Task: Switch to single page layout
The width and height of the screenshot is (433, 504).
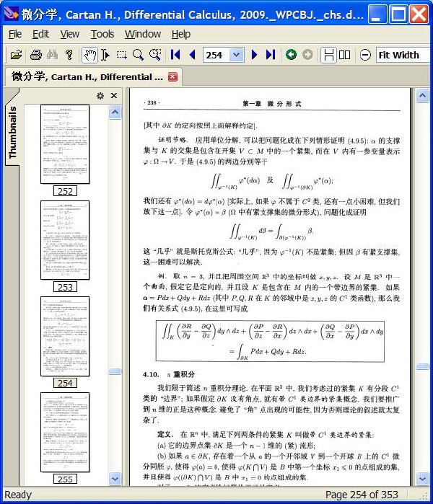Action: tap(329, 55)
